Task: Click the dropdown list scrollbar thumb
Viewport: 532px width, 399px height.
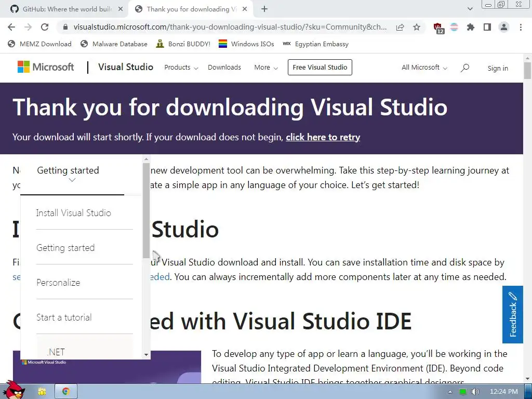Action: 146,210
